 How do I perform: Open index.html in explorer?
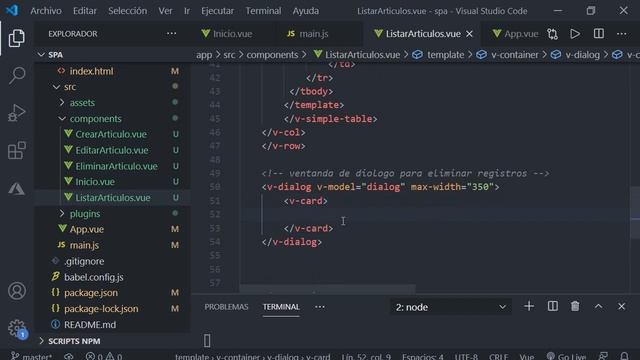click(112, 71)
